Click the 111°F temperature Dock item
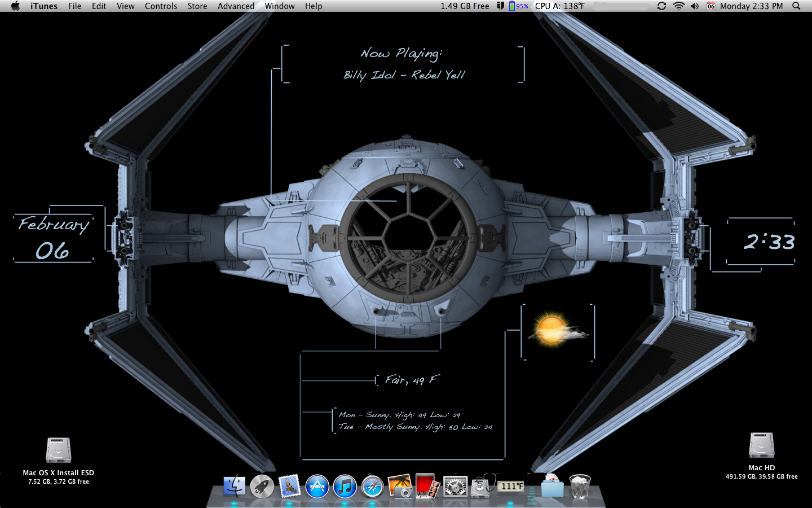The width and height of the screenshot is (812, 508). 511,486
